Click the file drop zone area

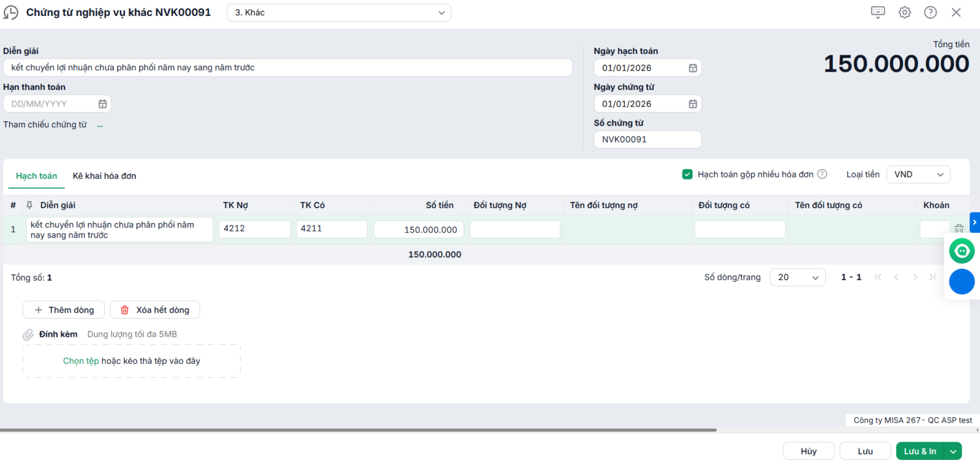[132, 361]
